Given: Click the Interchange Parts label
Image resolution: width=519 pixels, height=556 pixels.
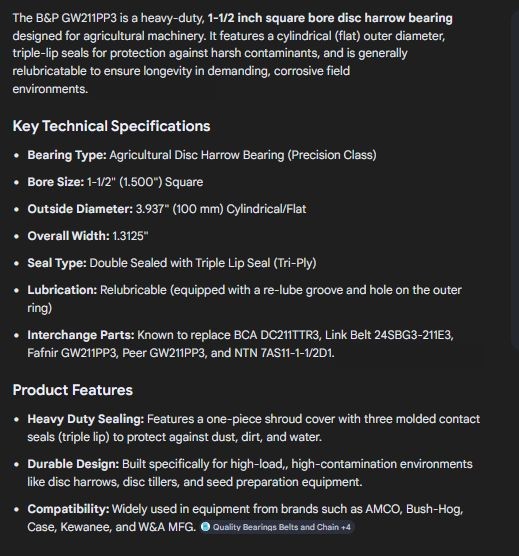Looking at the screenshot, I should tap(81, 335).
